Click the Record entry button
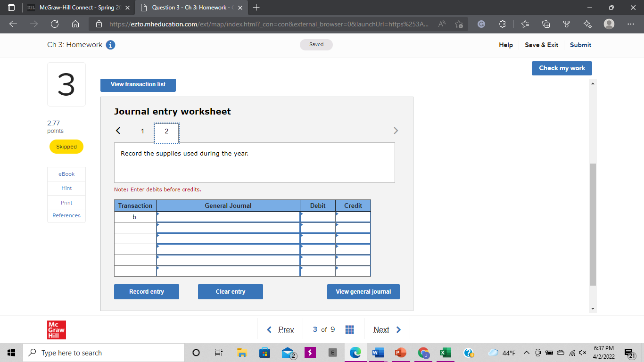Screen dimensions: 644x362 [x=146, y=291]
